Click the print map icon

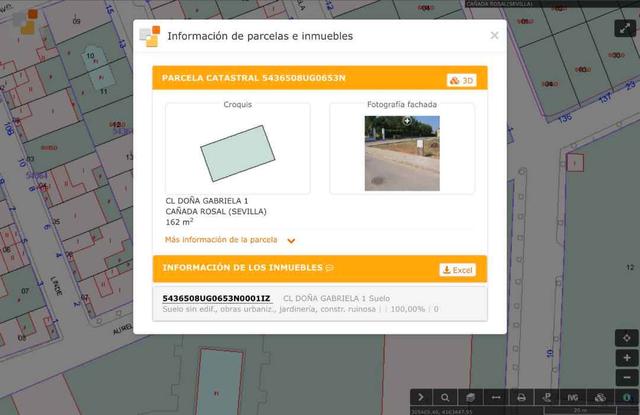(x=522, y=397)
